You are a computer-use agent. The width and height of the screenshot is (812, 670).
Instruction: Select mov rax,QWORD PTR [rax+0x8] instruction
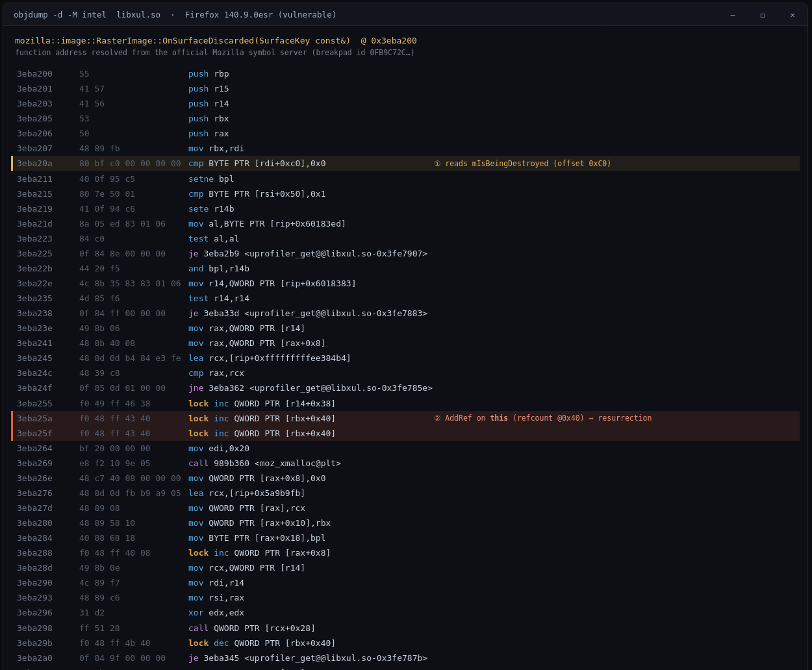point(257,343)
